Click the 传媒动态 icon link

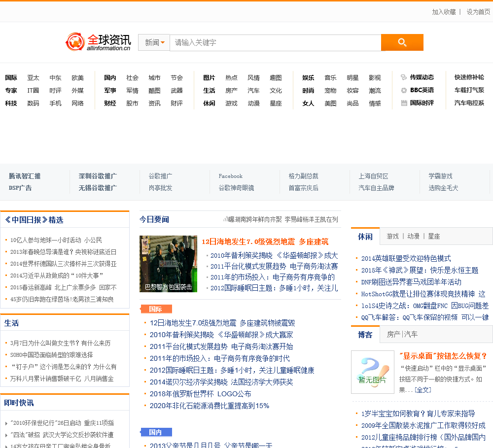click(x=418, y=77)
